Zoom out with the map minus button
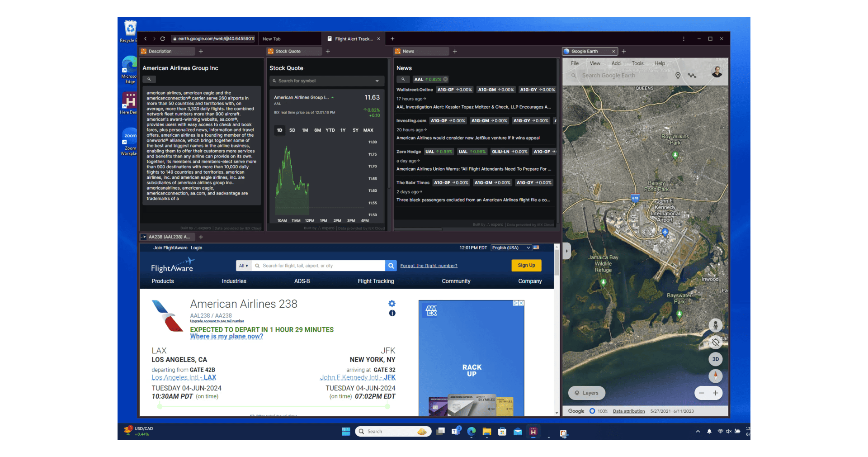 [702, 393]
